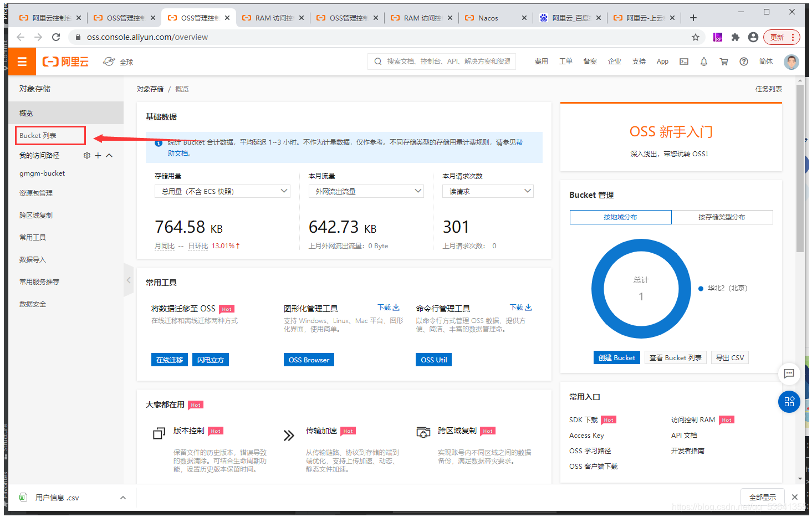Open the 外网流出流量 dropdown
812x517 pixels.
pos(366,191)
